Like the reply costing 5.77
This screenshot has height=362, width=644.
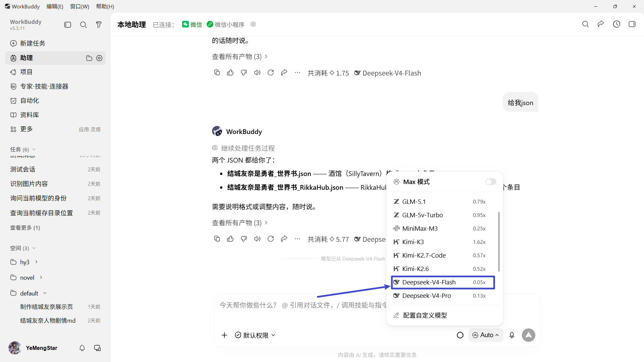tap(230, 239)
